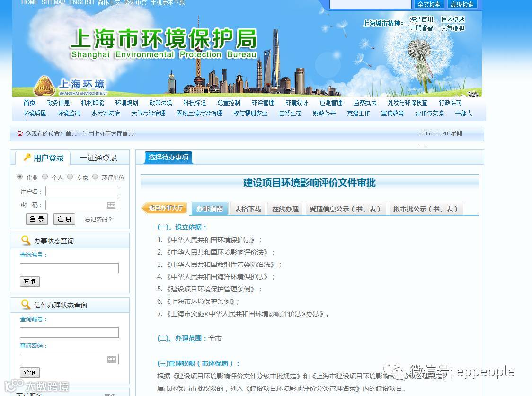Focus the top search input box

click(x=371, y=4)
